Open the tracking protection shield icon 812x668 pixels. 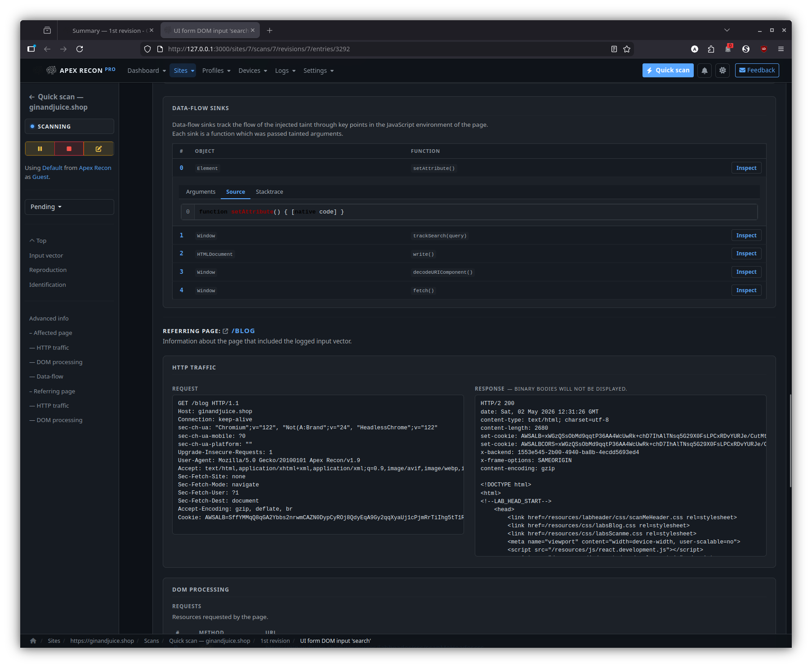[147, 49]
